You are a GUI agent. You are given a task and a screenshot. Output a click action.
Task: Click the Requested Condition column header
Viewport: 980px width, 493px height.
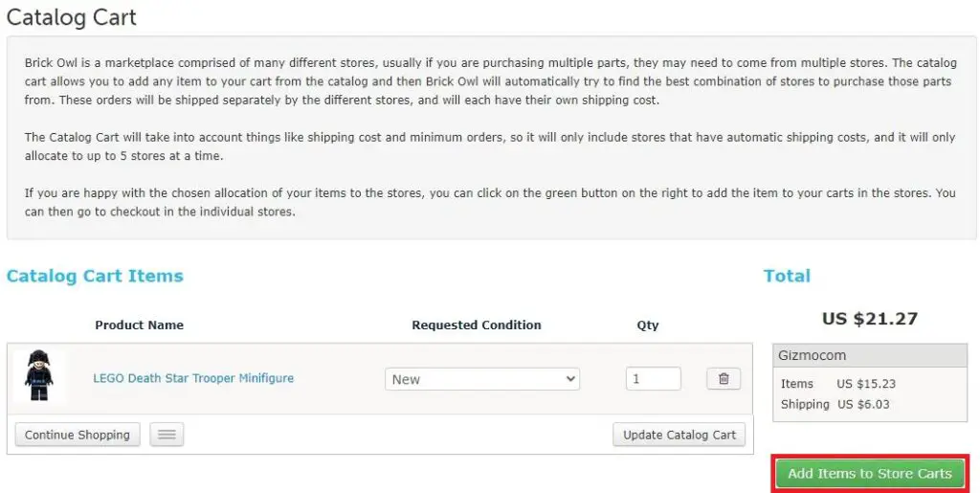click(x=477, y=325)
